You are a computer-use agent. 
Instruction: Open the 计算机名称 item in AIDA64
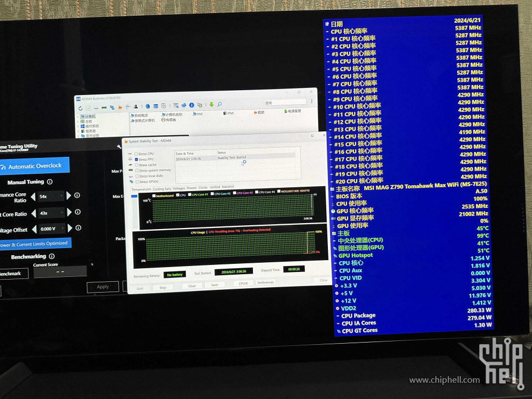[x=172, y=115]
